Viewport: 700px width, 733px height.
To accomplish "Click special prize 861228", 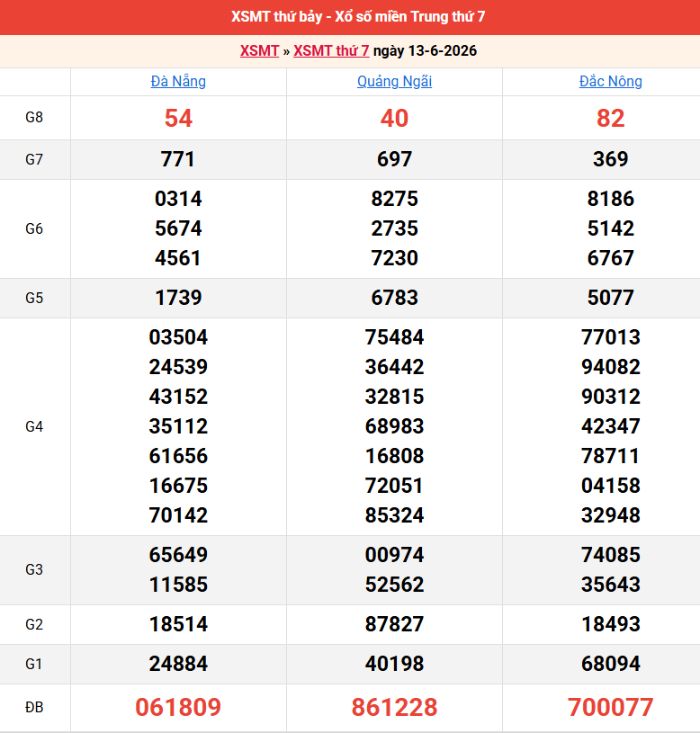I will pos(394,707).
